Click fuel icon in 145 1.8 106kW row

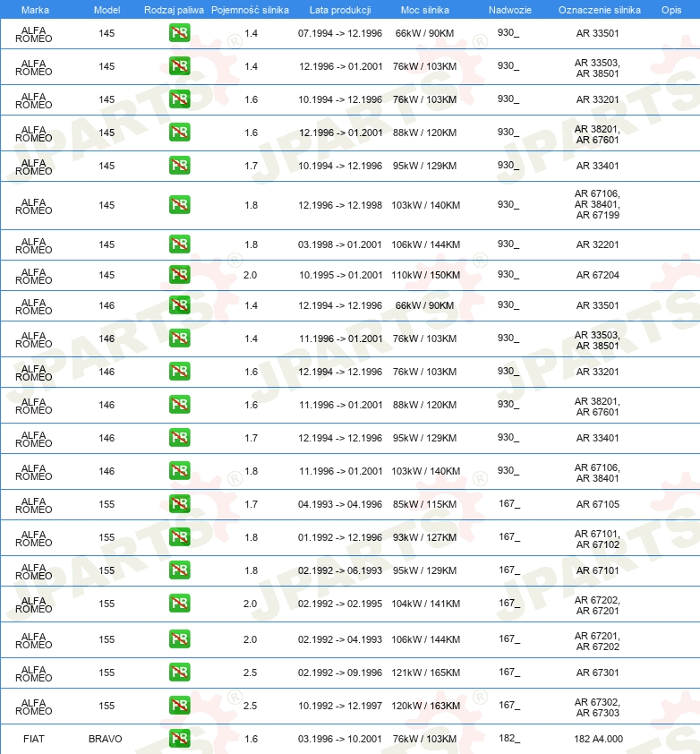[x=179, y=244]
